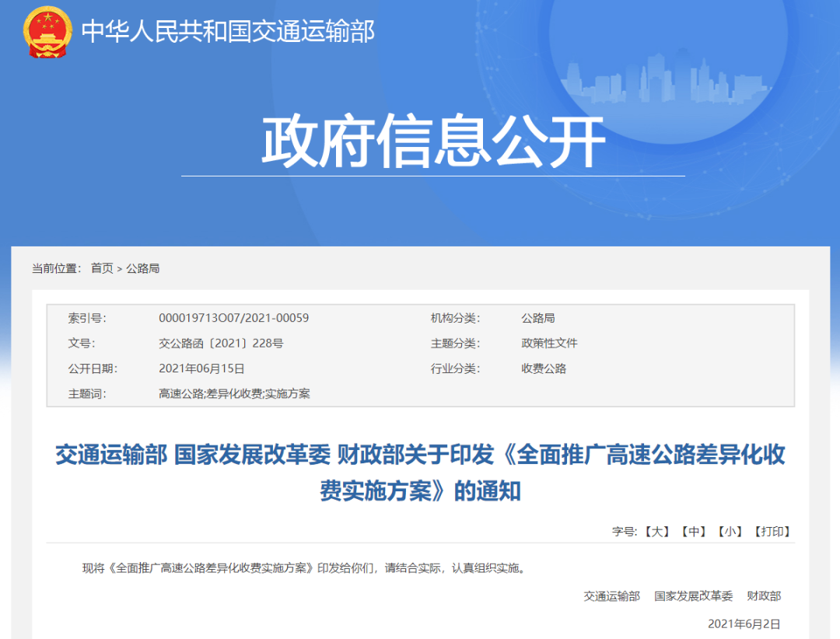Click the signing date 2021年6月2日
The image size is (840, 639).
[744, 624]
